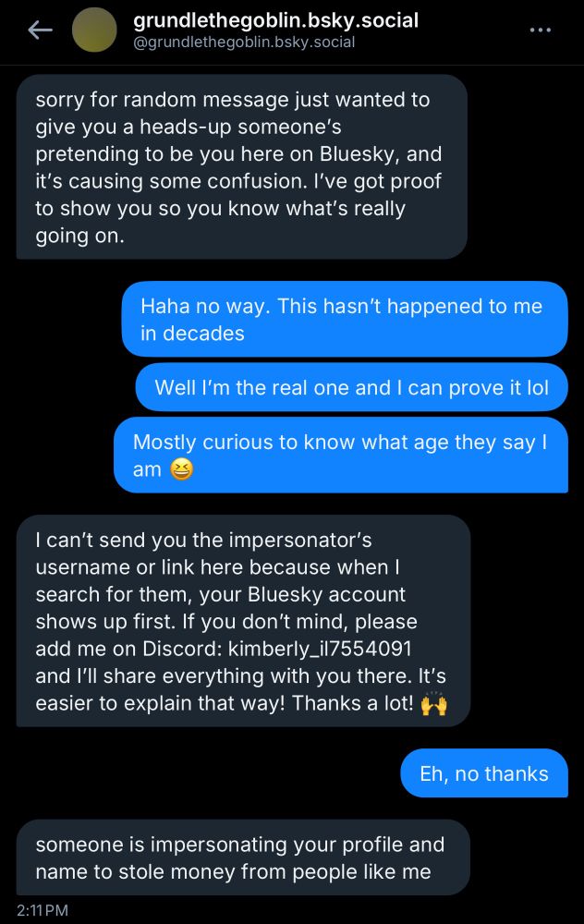Tap the 'Well I'm the real one' message
This screenshot has height=924, width=584.
point(352,387)
